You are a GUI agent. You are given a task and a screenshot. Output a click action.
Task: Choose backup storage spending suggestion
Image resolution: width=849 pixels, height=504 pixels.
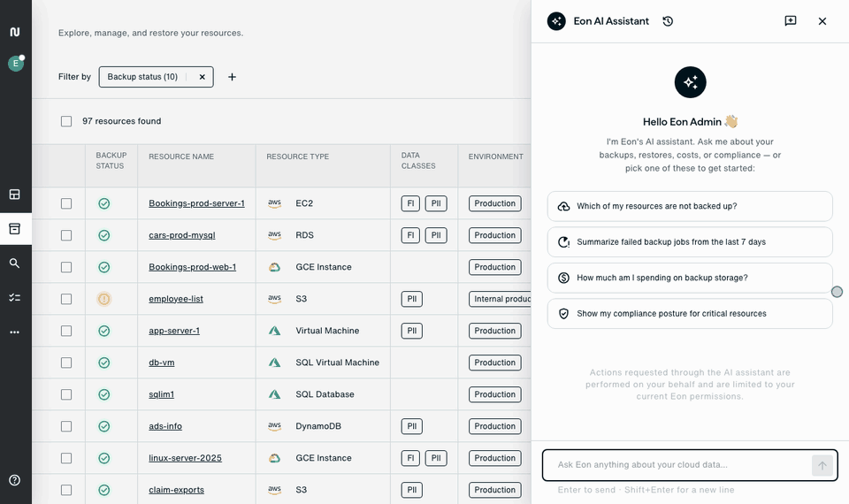coord(690,278)
